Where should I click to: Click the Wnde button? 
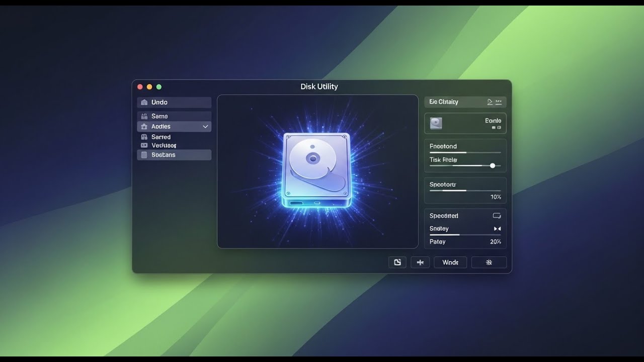point(450,262)
